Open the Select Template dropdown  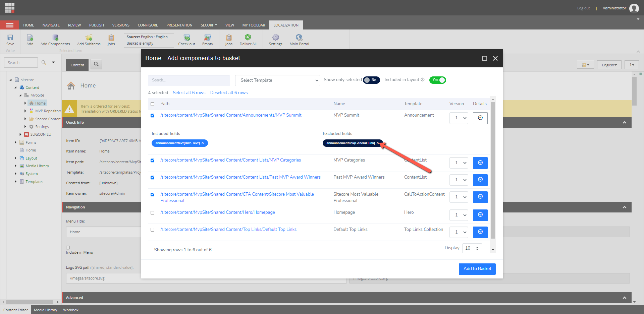(x=278, y=80)
